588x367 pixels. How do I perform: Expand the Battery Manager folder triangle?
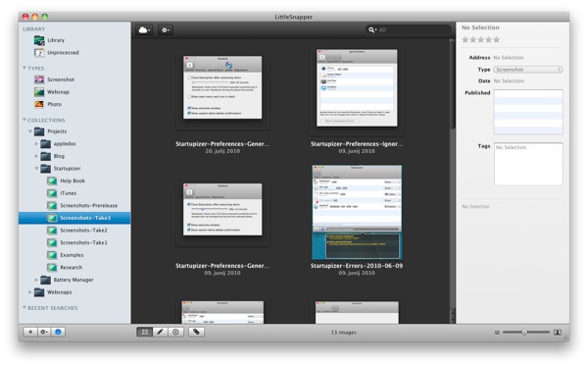pyautogui.click(x=36, y=280)
